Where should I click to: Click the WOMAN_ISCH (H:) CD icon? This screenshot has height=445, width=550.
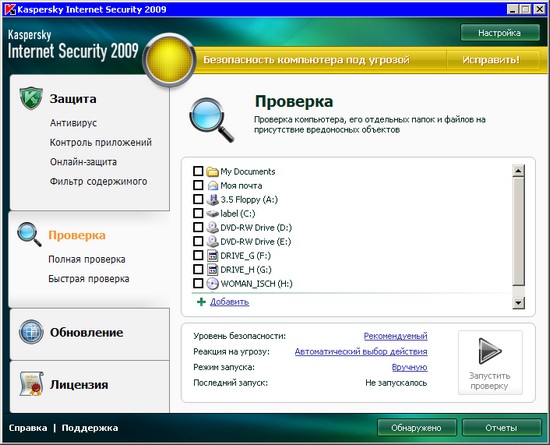[212, 283]
